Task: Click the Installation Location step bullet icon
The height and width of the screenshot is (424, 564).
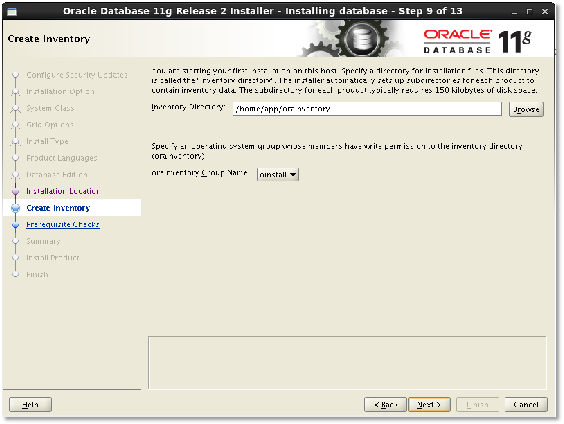Action: 15,191
